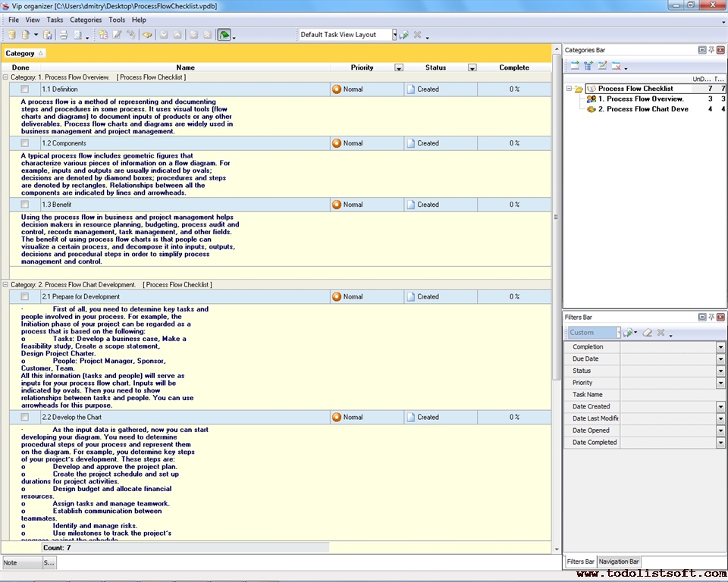728x582 pixels.
Task: Click the tree icon with green plus
Action: point(588,66)
